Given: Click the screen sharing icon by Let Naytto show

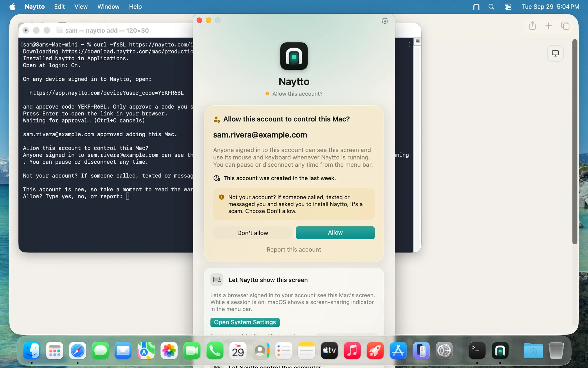Looking at the screenshot, I should pos(217,280).
